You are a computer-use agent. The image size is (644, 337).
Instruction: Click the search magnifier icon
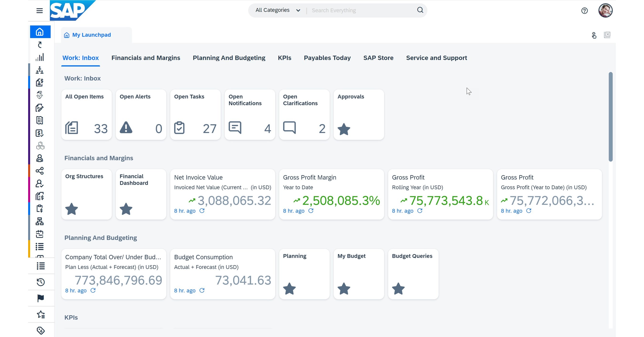pos(420,10)
